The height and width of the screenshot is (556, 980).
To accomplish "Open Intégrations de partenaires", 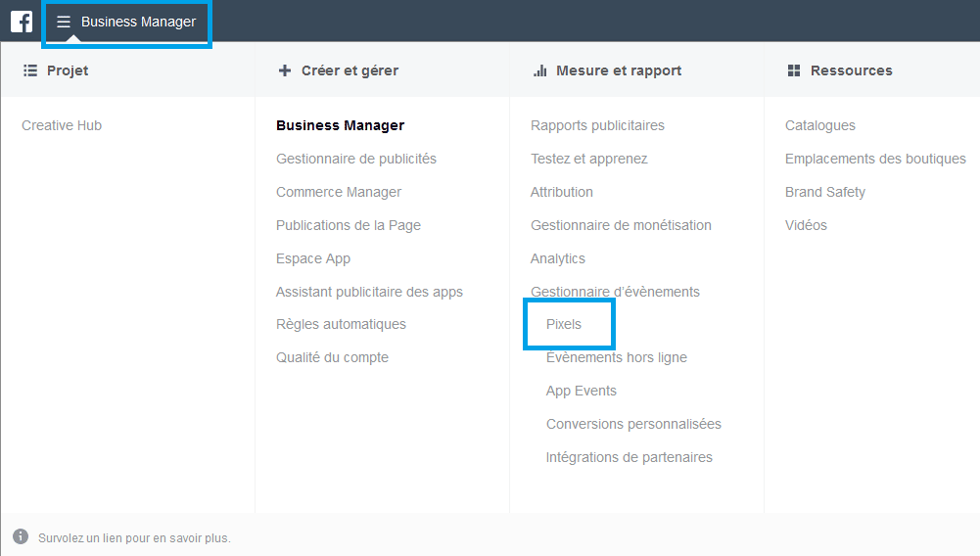I will (x=629, y=457).
